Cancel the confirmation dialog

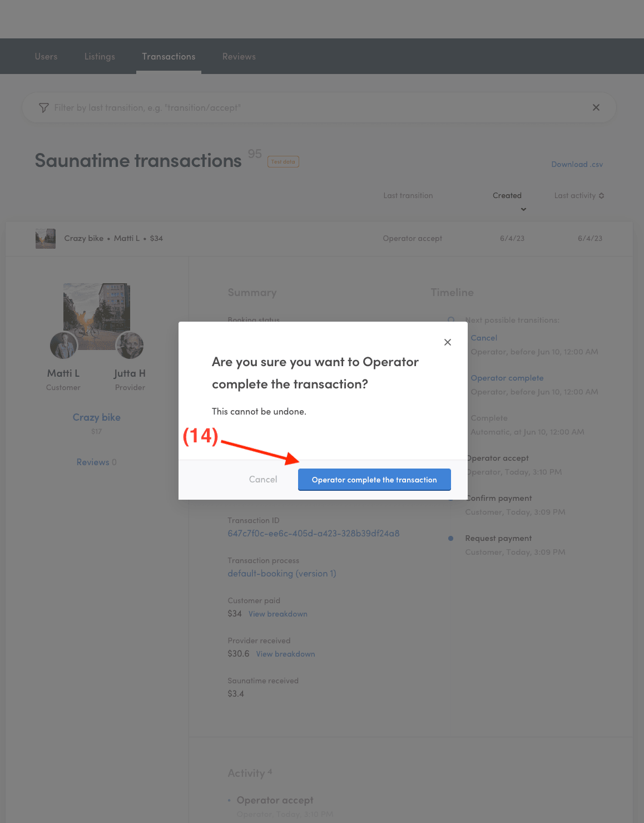click(x=263, y=480)
